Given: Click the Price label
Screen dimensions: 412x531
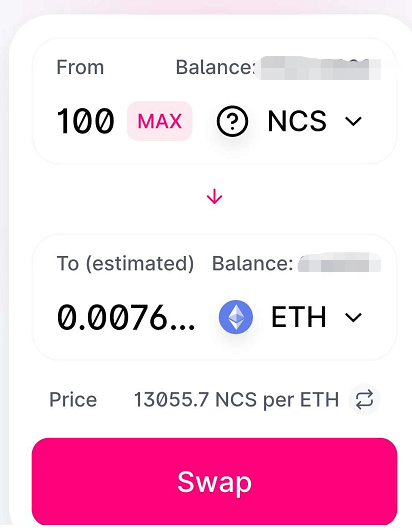Looking at the screenshot, I should point(73,400).
